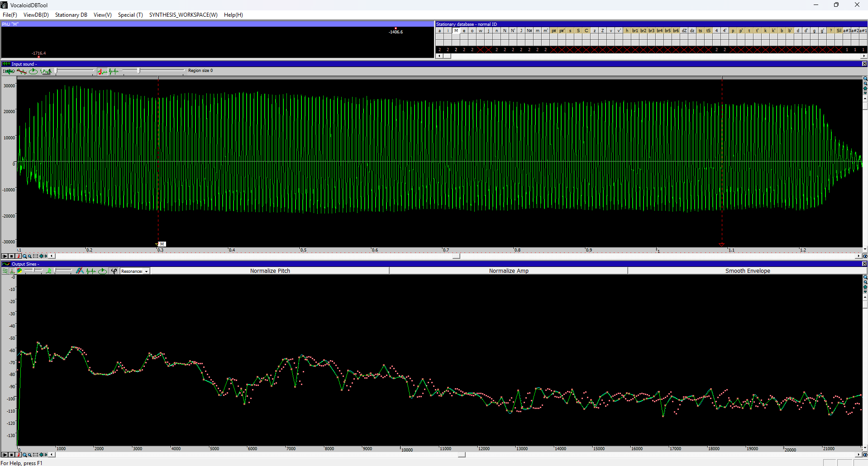
Task: Toggle the phase symbol button in Output Sines toolbar
Action: pos(114,271)
